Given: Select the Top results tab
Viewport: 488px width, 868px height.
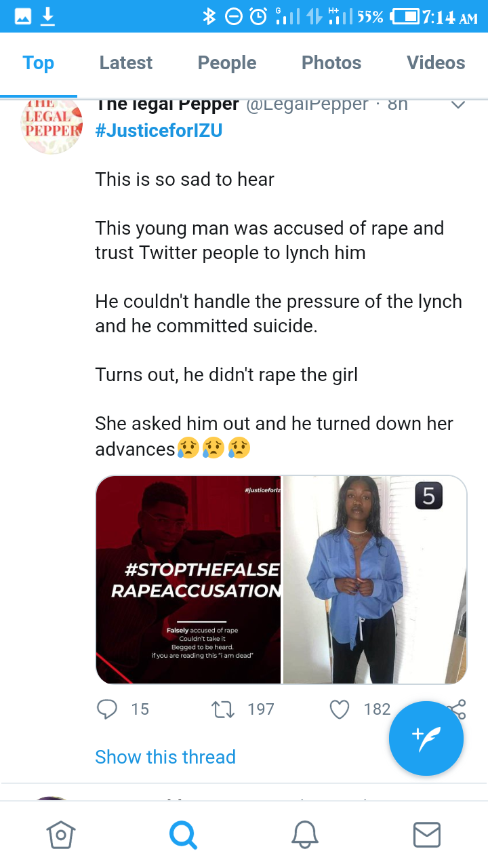Looking at the screenshot, I should pyautogui.click(x=38, y=63).
